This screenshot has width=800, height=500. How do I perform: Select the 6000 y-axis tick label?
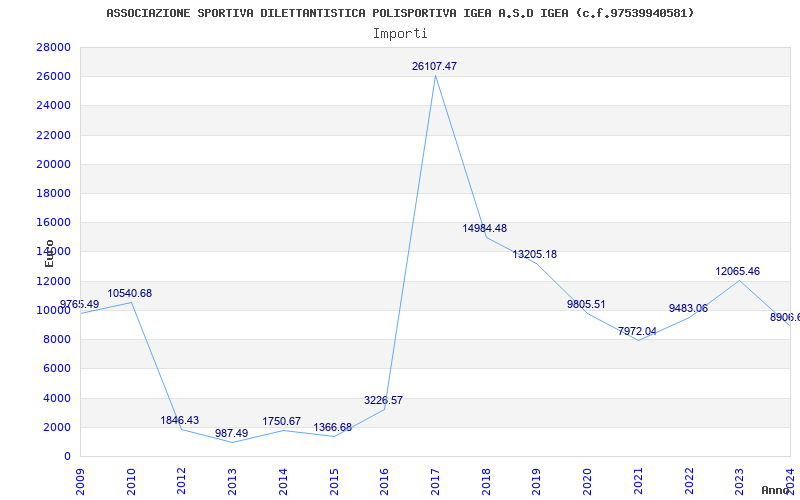[x=57, y=368]
